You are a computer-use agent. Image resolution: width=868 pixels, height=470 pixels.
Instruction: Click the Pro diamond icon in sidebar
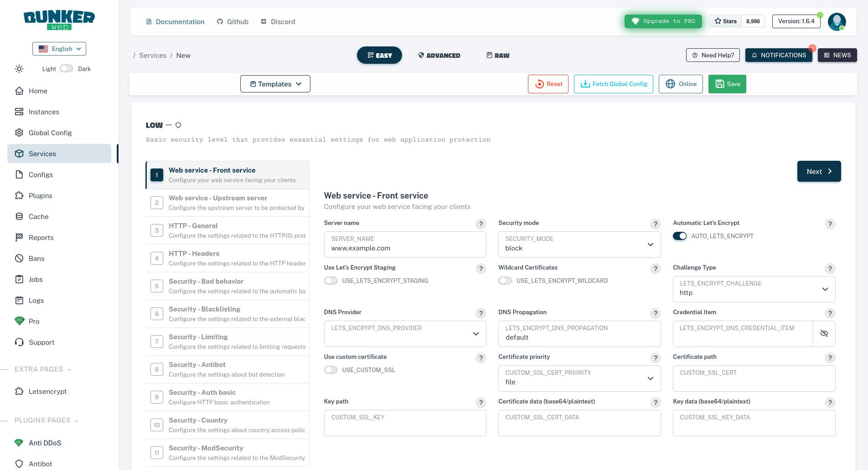(19, 321)
